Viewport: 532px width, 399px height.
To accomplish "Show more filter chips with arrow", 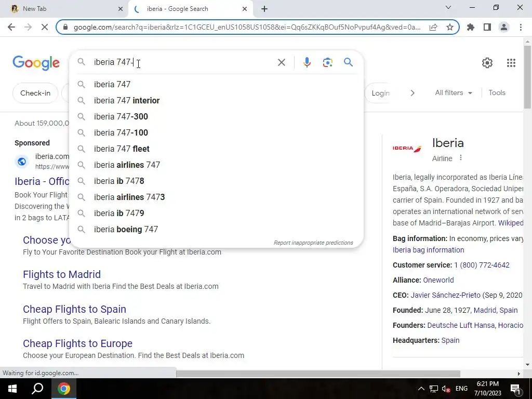I will click(412, 93).
